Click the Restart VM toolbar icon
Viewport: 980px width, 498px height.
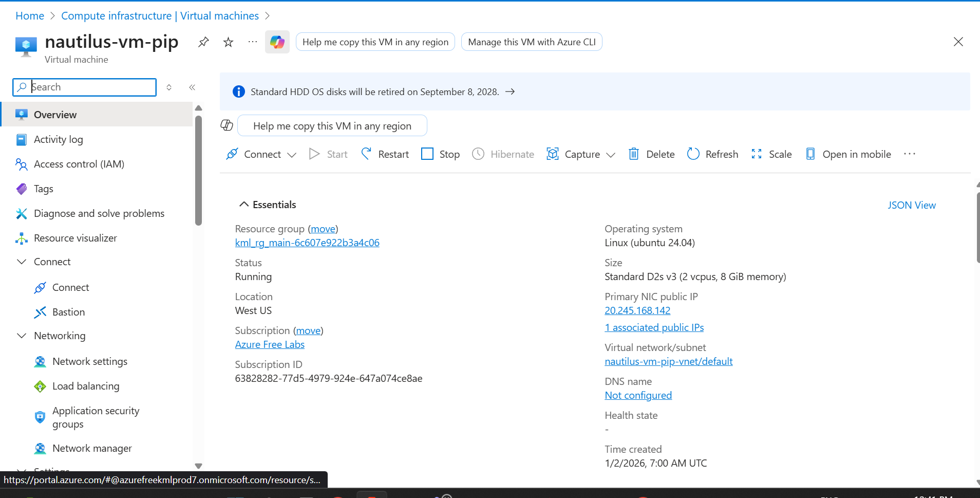tap(366, 154)
